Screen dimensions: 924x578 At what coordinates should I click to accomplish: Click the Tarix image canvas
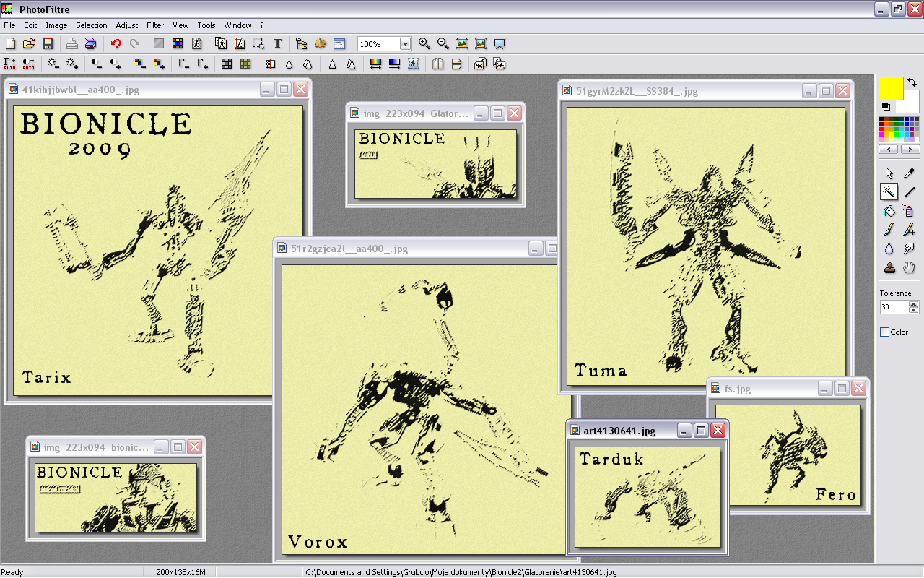(x=159, y=251)
